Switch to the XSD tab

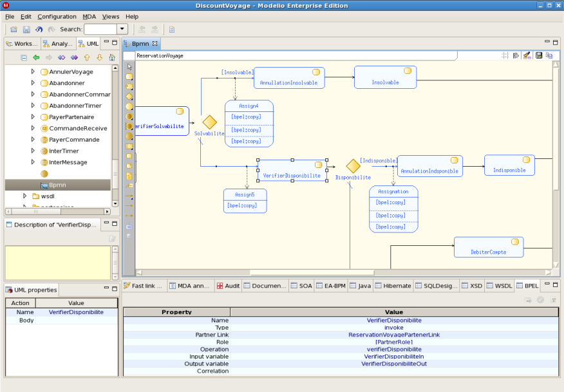(x=473, y=286)
